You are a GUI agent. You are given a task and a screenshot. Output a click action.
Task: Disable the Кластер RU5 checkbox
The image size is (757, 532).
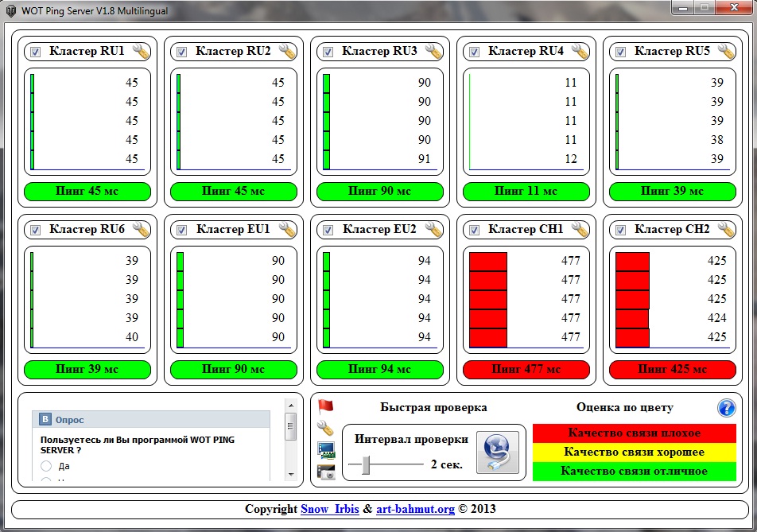point(620,52)
